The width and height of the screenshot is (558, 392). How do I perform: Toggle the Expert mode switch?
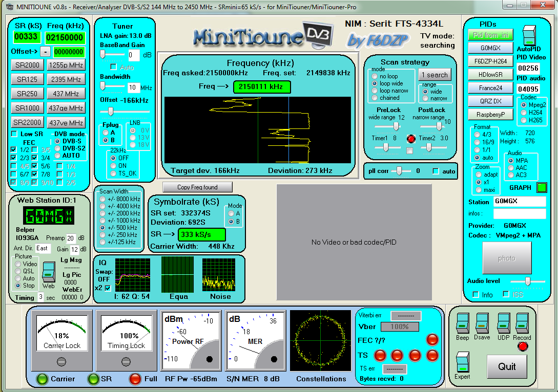click(462, 362)
